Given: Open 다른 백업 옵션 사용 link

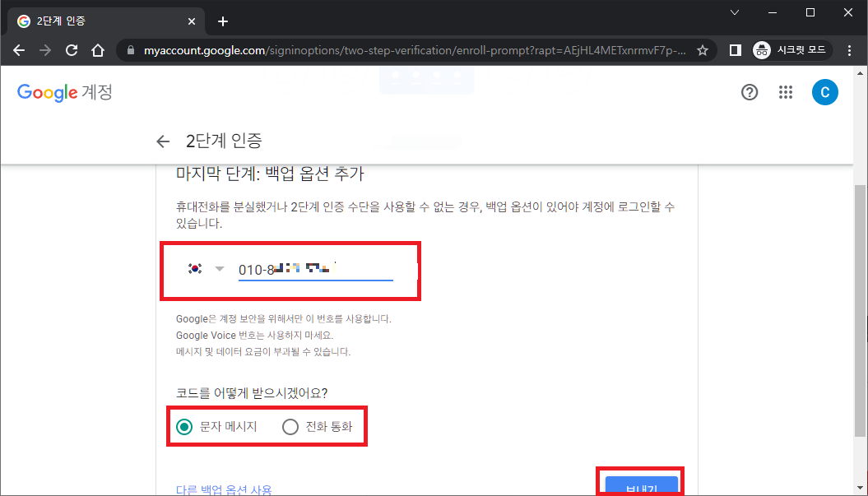Looking at the screenshot, I should (224, 490).
